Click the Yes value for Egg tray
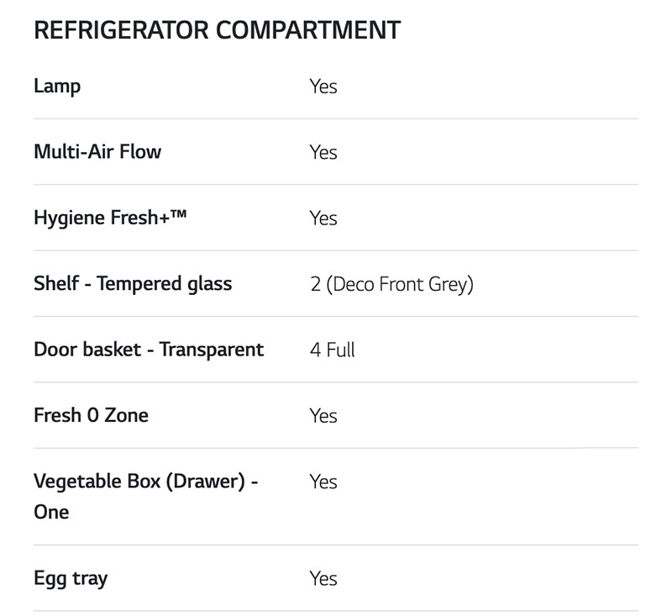Screen dimensions: 672x616 click(323, 578)
